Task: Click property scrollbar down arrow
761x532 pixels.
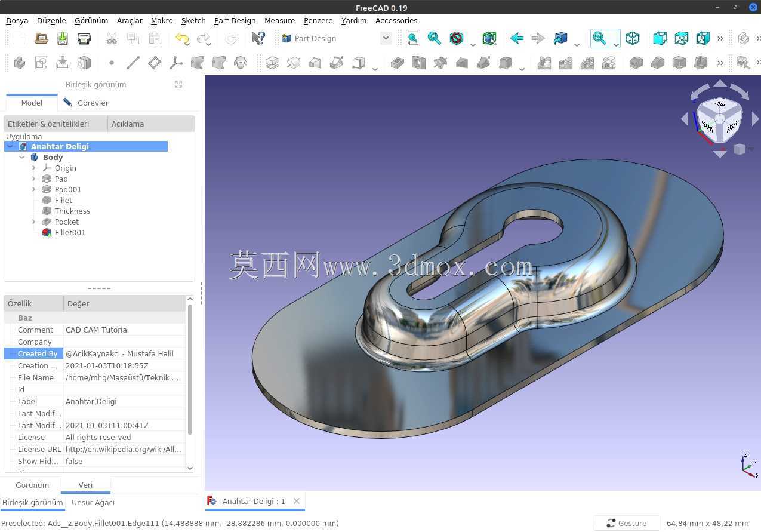Action: 190,469
